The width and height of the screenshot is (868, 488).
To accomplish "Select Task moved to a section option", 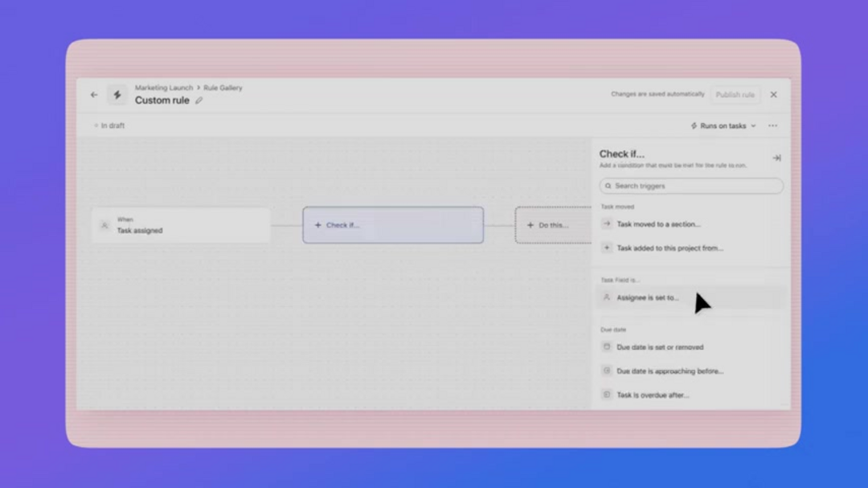I will coord(657,224).
